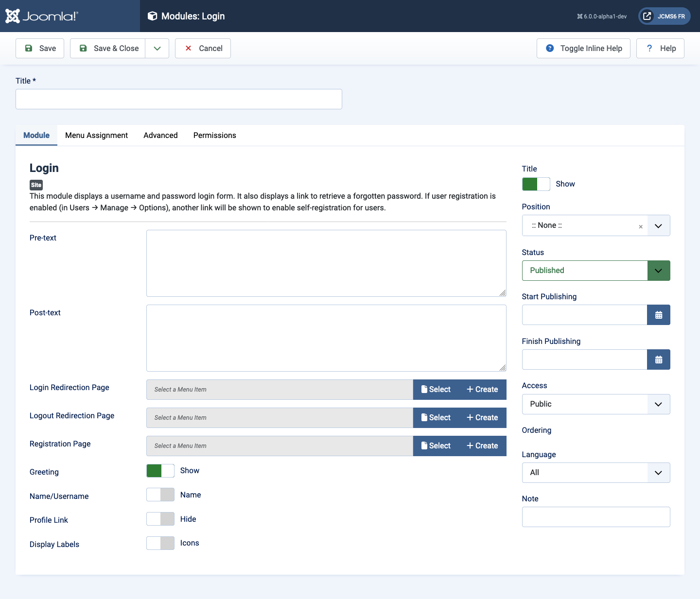Create a menu item for Registration Page
Image resolution: width=700 pixels, height=599 pixels.
tap(483, 446)
